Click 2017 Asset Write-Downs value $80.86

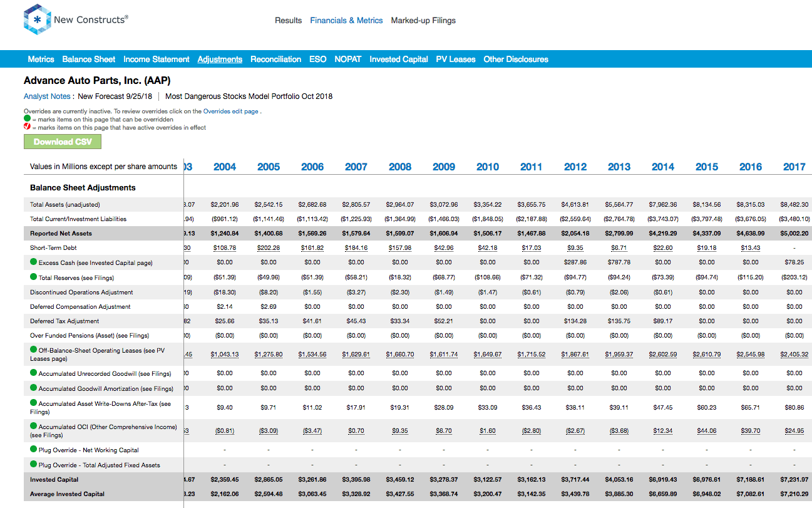794,407
